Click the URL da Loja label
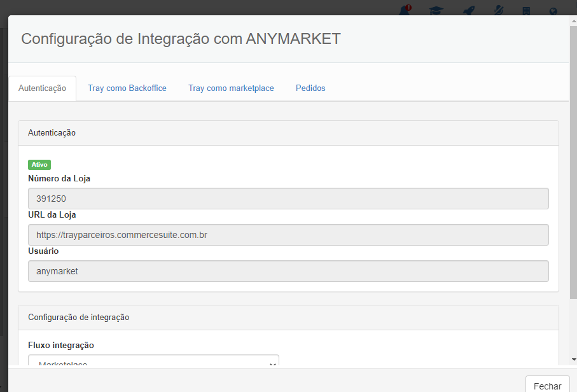Screen dimensions: 577x392 (52, 215)
